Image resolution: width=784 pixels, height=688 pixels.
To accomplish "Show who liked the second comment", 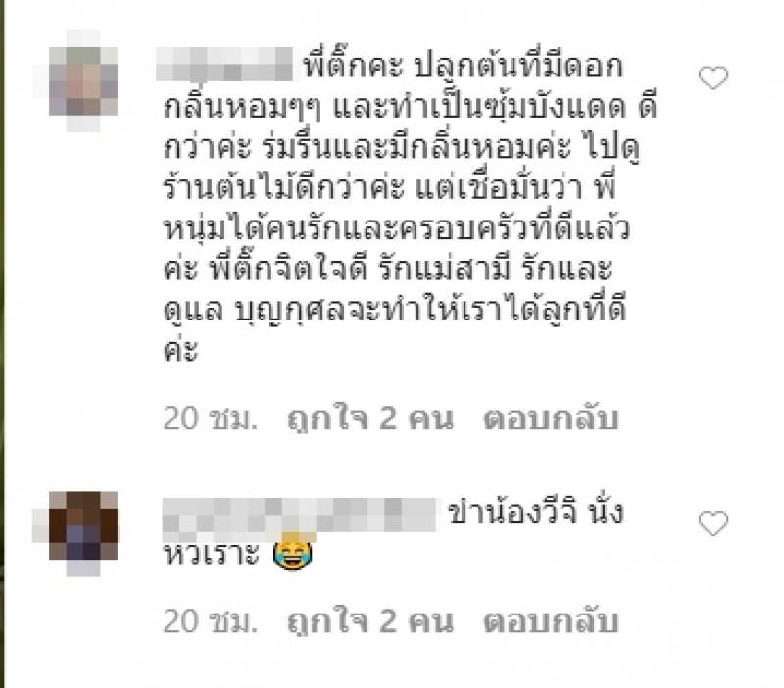I will click(x=370, y=621).
